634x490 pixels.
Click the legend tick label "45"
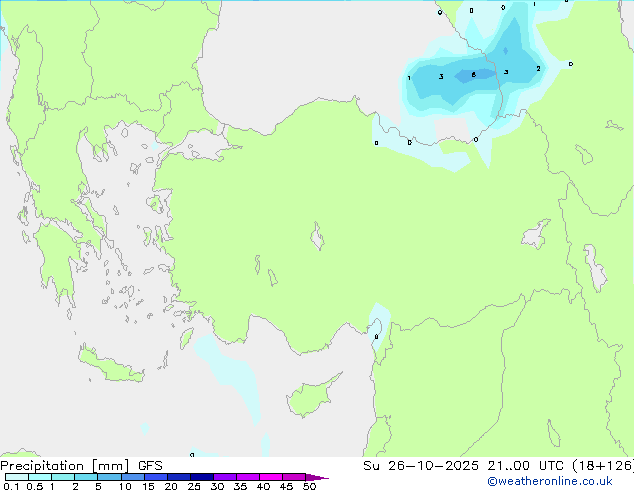tap(286, 486)
